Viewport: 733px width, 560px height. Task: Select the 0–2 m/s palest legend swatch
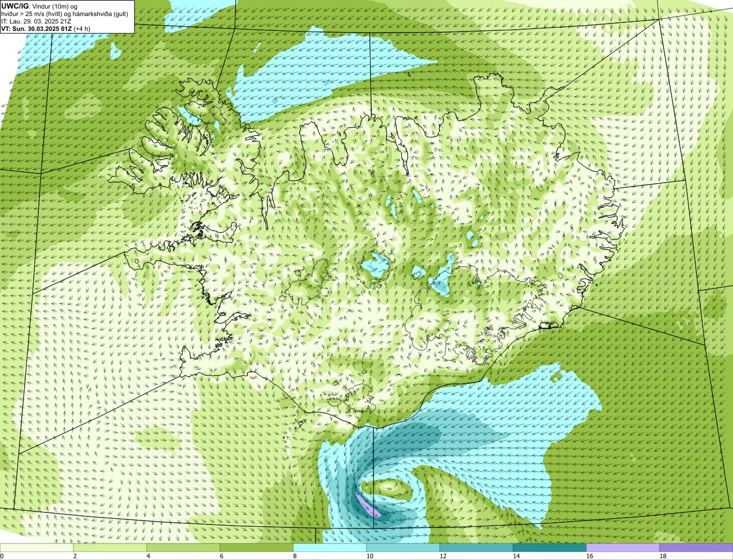[x=37, y=547]
